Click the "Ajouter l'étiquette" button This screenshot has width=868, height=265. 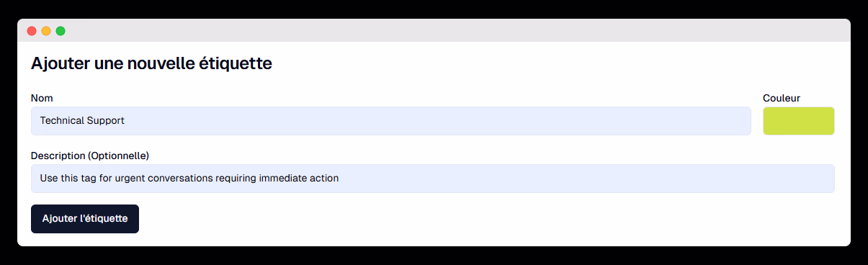85,219
